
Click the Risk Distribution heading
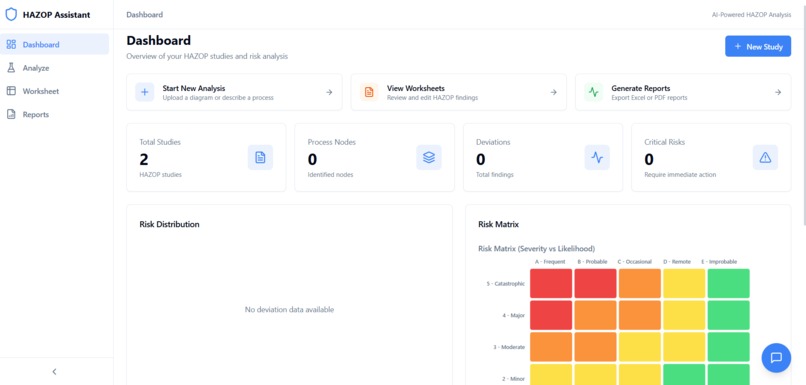pos(169,224)
